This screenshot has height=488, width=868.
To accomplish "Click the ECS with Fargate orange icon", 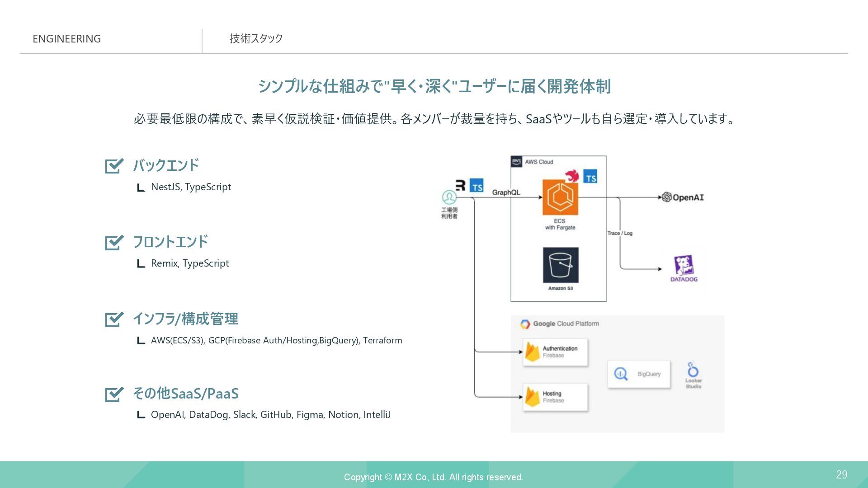I will pos(560,197).
